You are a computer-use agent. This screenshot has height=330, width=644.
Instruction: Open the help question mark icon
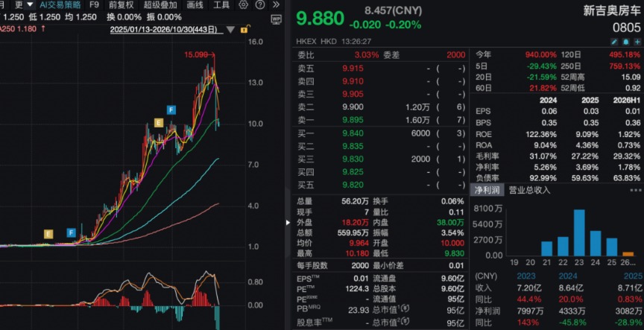click(259, 5)
